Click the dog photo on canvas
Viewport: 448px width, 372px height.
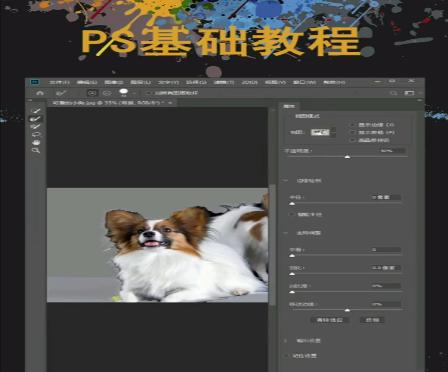157,245
